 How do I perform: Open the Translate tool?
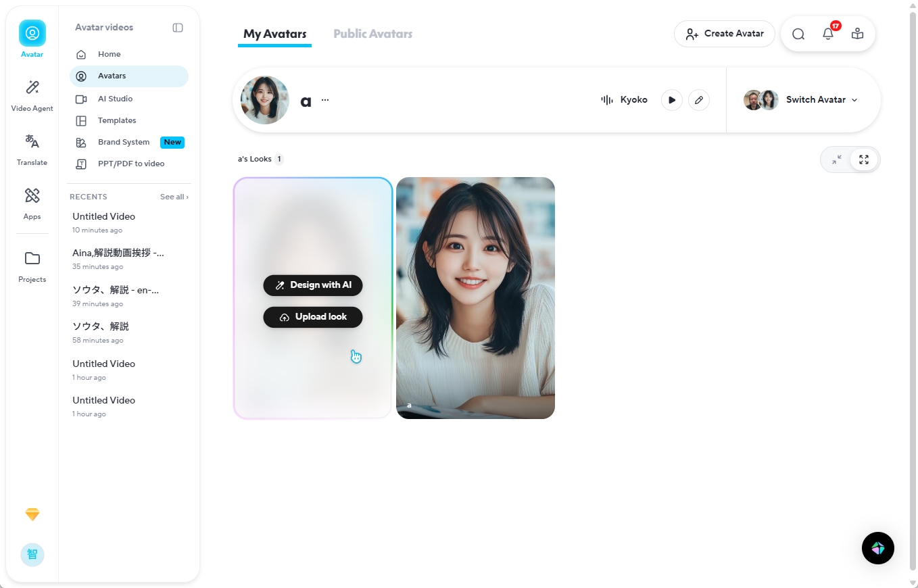click(x=32, y=149)
